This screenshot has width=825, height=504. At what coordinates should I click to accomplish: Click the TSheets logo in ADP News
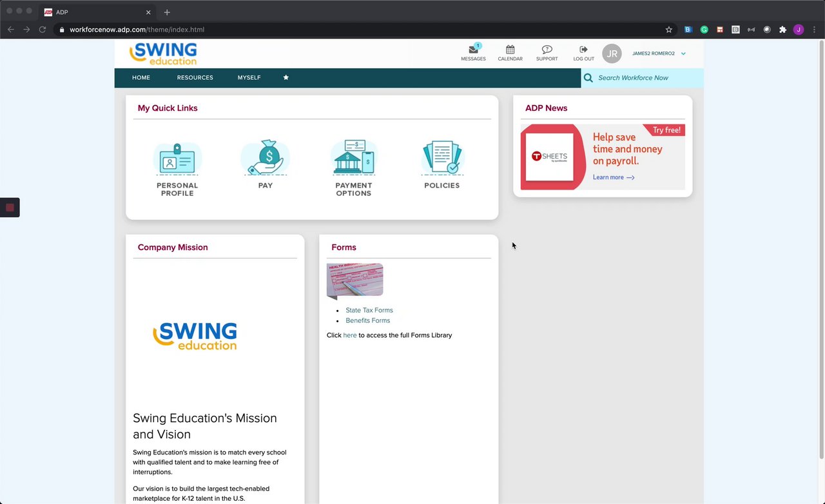(x=550, y=157)
